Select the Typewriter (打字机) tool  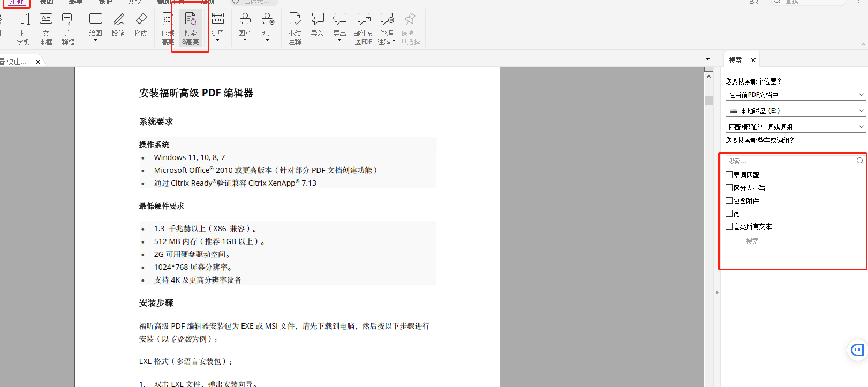[24, 28]
